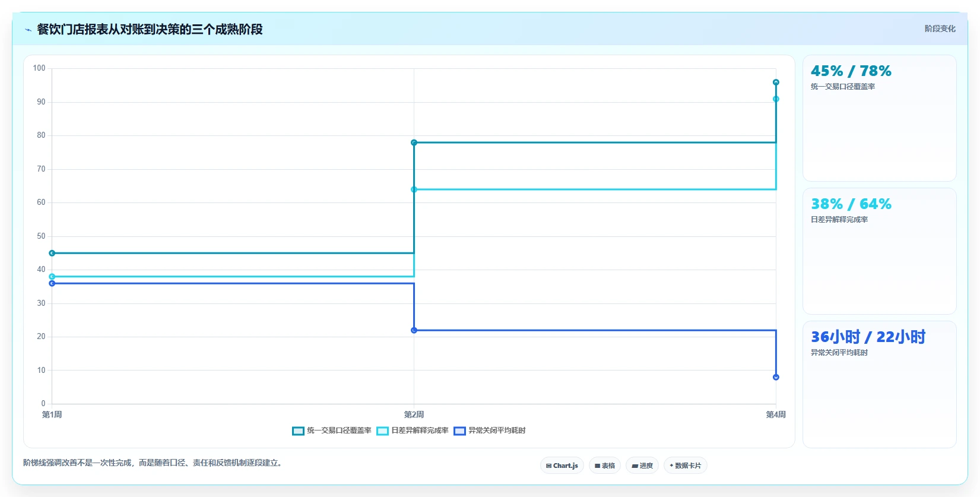This screenshot has width=980, height=497.
Task: Click the 第1周 data point at 38
Action: 52,277
